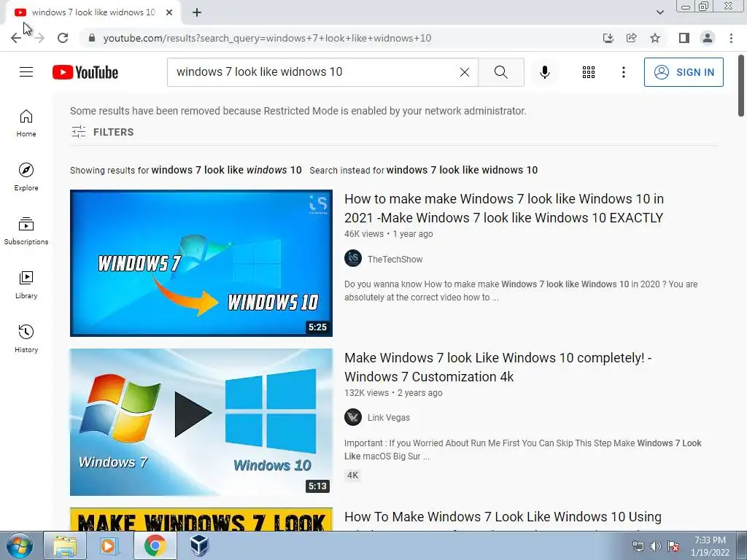The height and width of the screenshot is (560, 747).
Task: Close the YouTube results tab
Action: [x=169, y=12]
